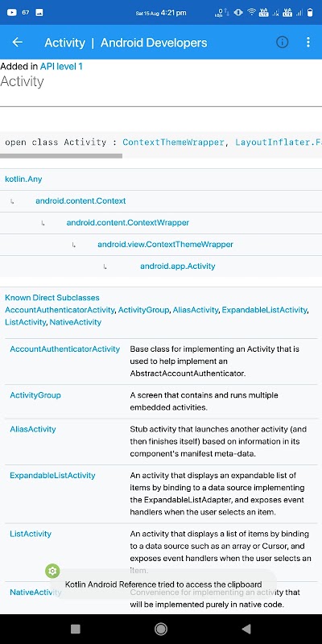Image resolution: width=322 pixels, height=644 pixels.
Task: Open AccountAuthenticatorActivity in the subclasses table
Action: 65,349
